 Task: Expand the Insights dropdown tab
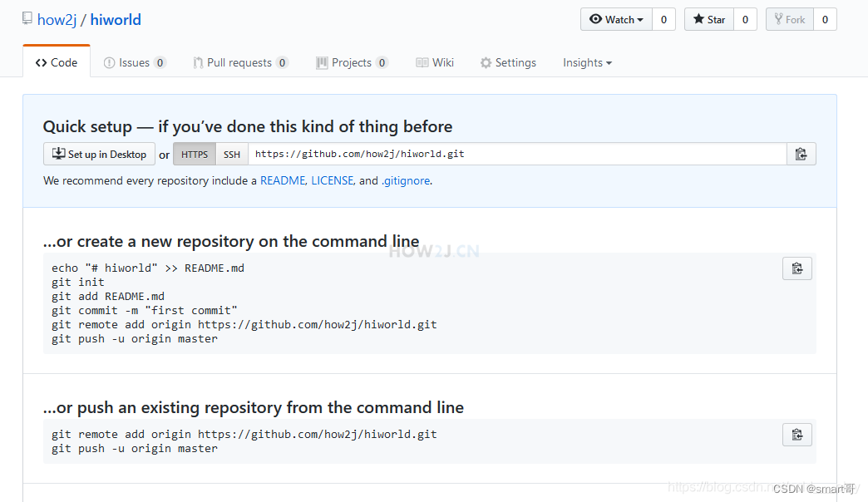(587, 62)
